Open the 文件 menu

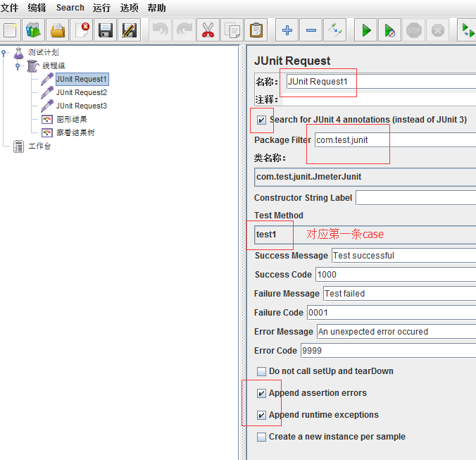click(9, 8)
